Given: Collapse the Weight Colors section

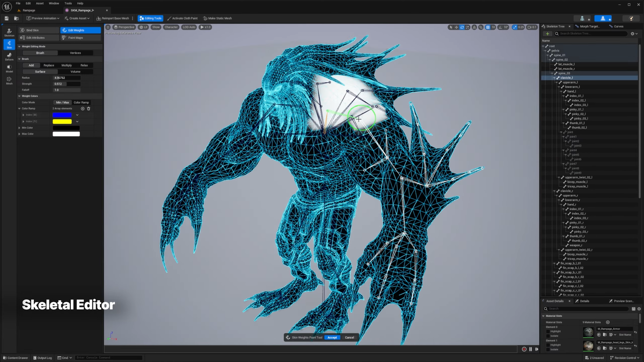Looking at the screenshot, I should coord(20,96).
